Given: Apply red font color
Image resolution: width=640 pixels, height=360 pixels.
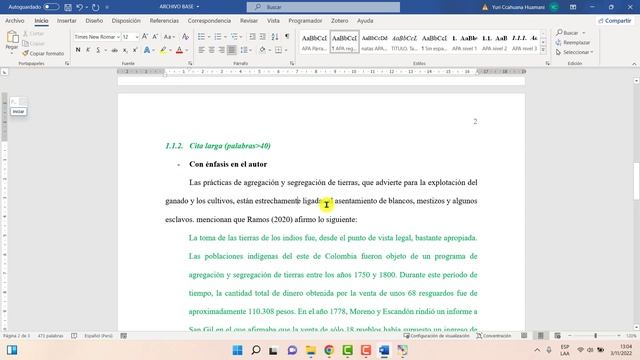Looking at the screenshot, I should point(179,50).
